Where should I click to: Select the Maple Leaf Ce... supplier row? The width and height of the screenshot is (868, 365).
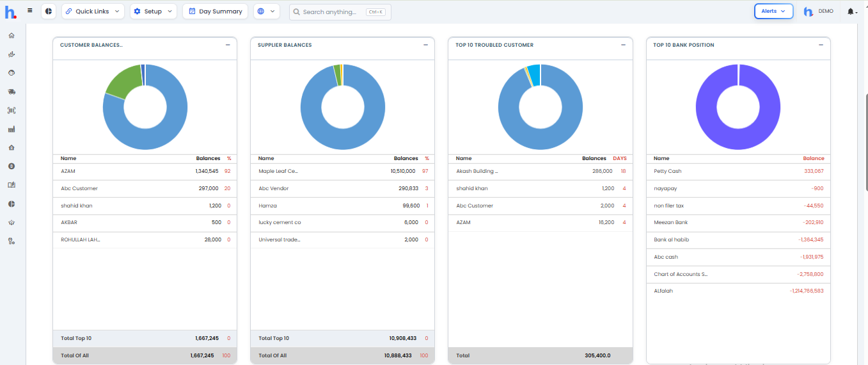pos(342,171)
